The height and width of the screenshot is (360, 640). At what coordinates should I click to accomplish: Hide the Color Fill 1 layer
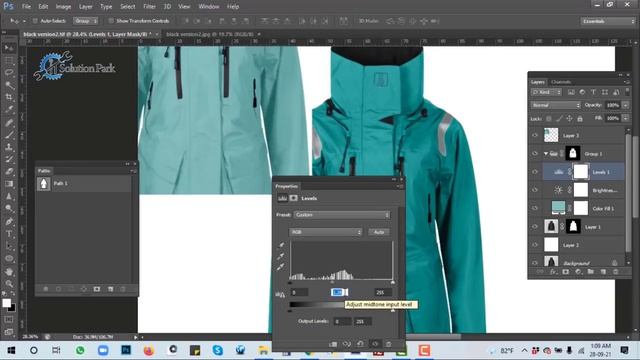535,208
